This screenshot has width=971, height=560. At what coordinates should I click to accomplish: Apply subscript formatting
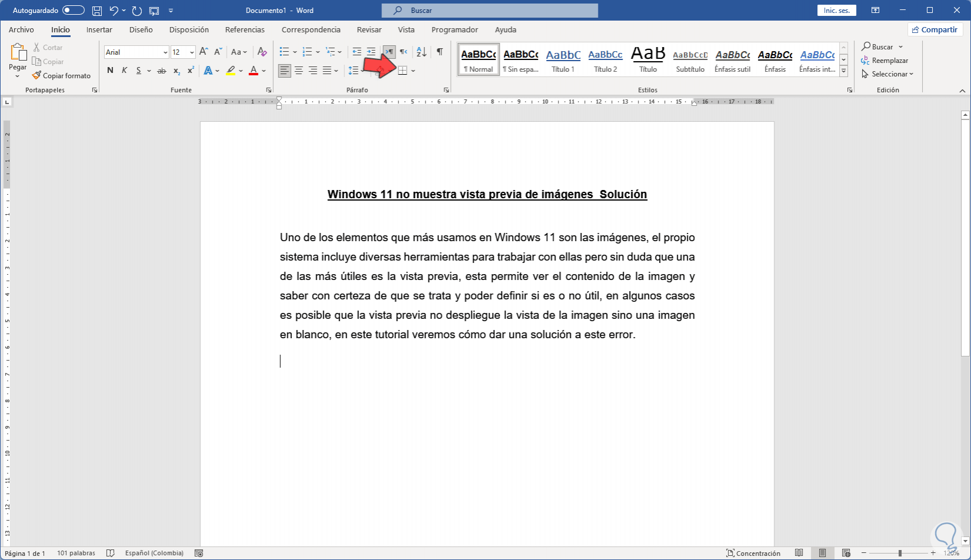pos(177,71)
